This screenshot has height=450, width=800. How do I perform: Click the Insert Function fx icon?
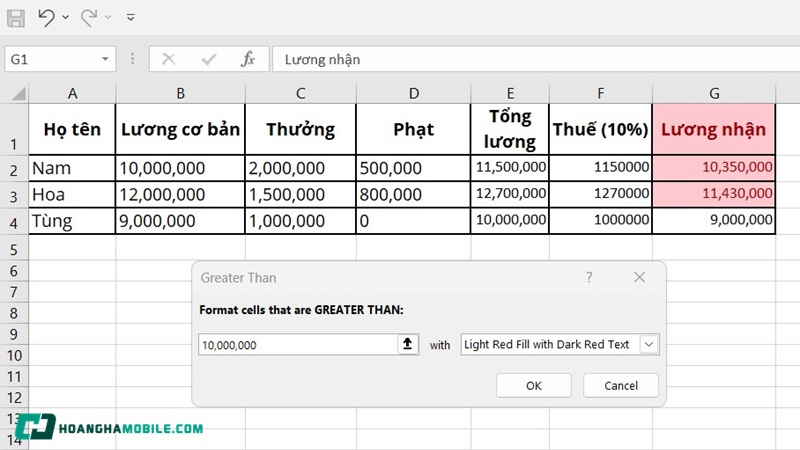[x=248, y=59]
